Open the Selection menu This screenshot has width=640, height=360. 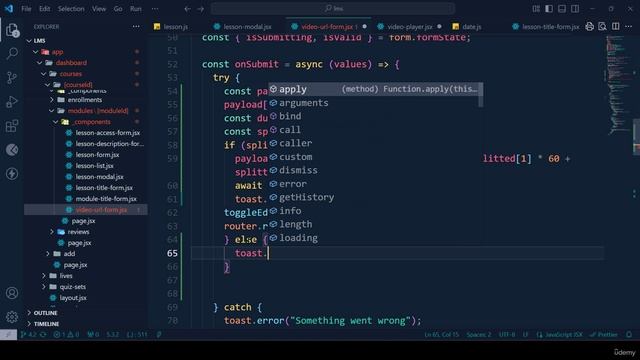(x=71, y=9)
